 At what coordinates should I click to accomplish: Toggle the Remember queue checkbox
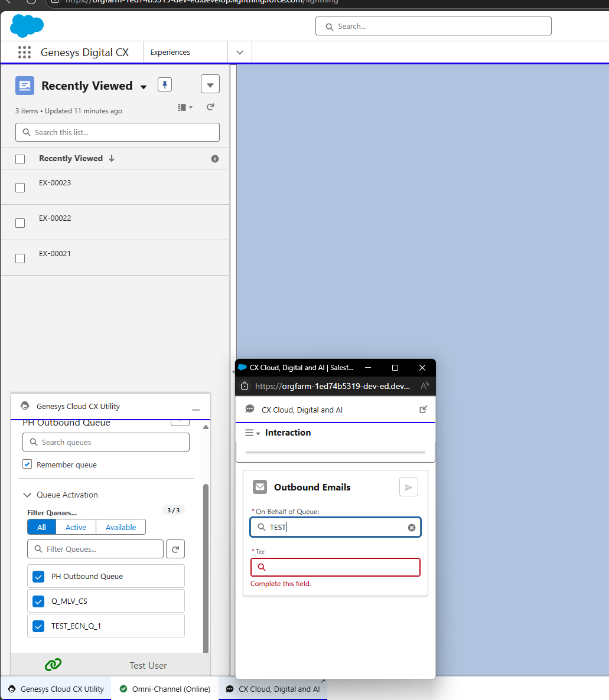pyautogui.click(x=27, y=465)
